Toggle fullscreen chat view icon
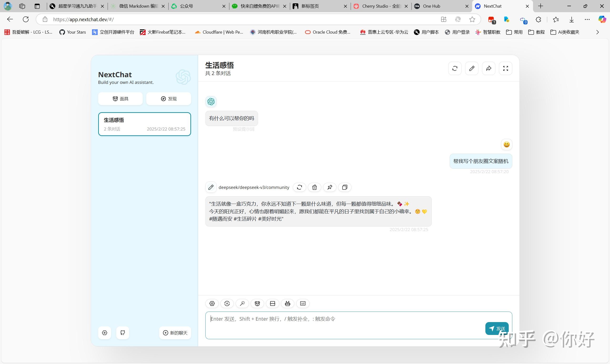 tap(505, 68)
